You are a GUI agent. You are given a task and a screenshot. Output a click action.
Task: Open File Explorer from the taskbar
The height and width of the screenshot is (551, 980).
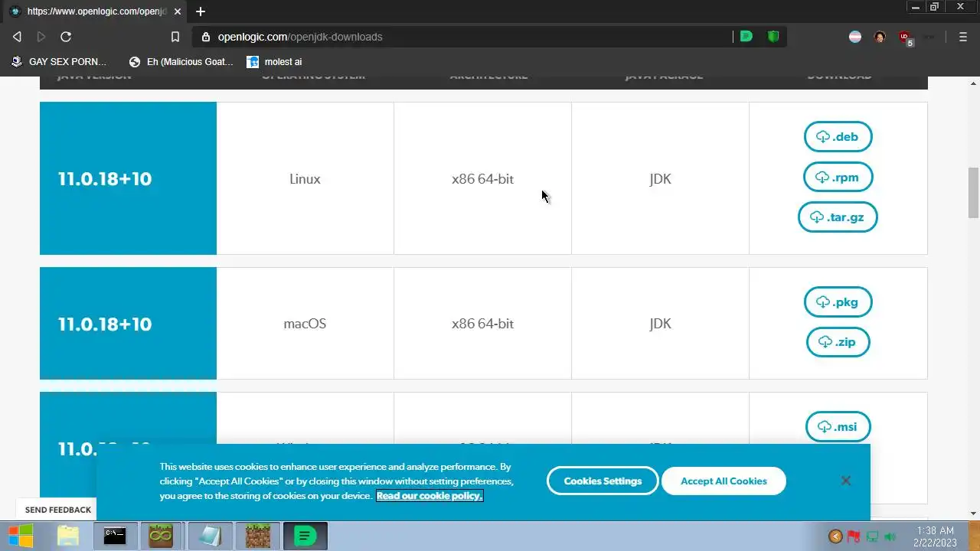coord(68,536)
